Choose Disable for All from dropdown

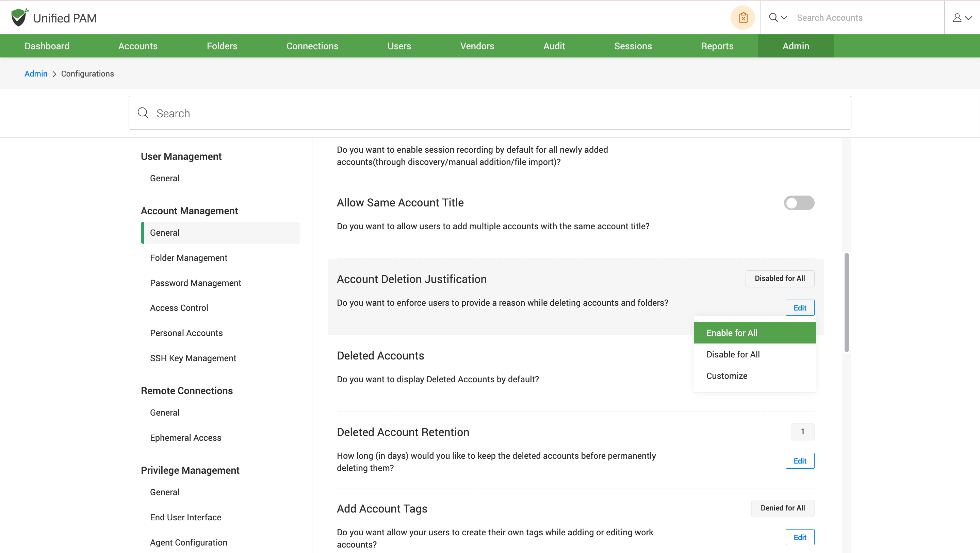pos(733,354)
